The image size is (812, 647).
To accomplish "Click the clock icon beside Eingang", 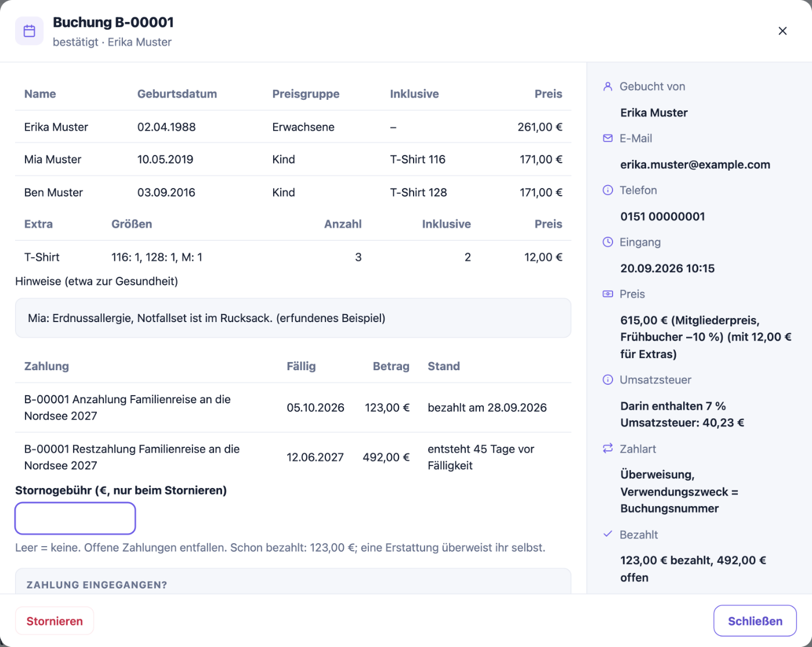I will click(x=608, y=242).
